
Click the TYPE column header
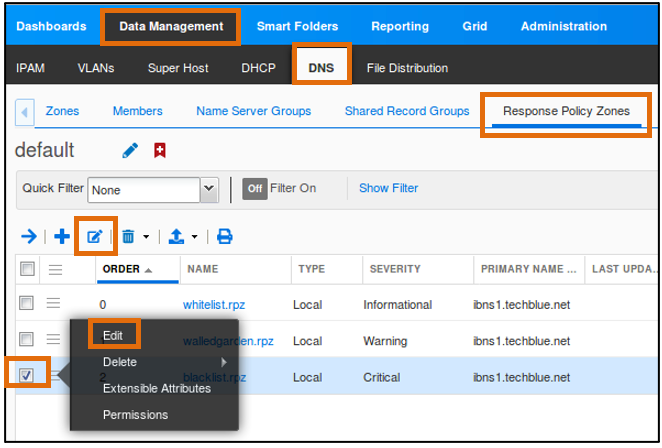311,269
